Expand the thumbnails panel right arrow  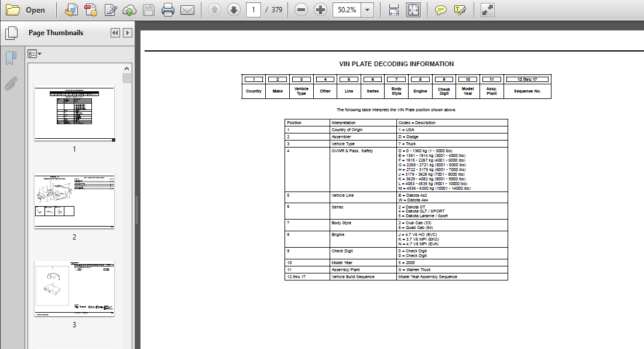coord(128,33)
